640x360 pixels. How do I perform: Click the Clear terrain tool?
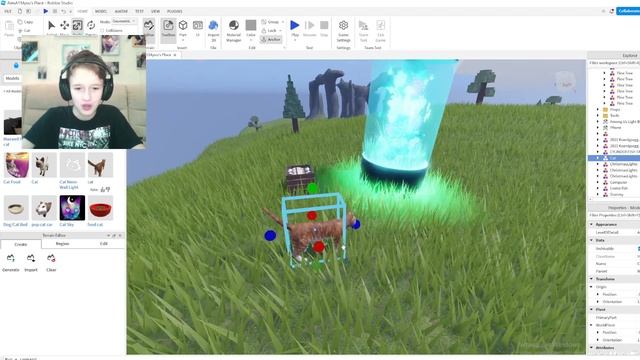coord(51,262)
